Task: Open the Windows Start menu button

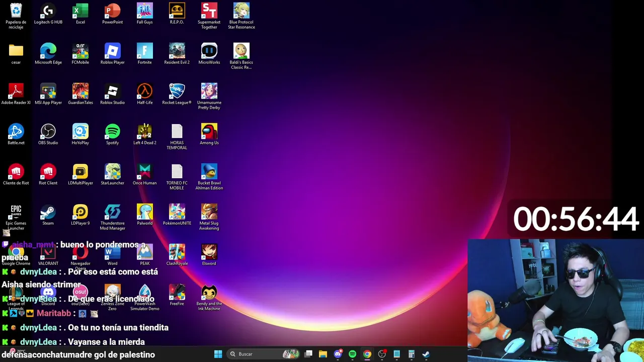Action: 218,354
